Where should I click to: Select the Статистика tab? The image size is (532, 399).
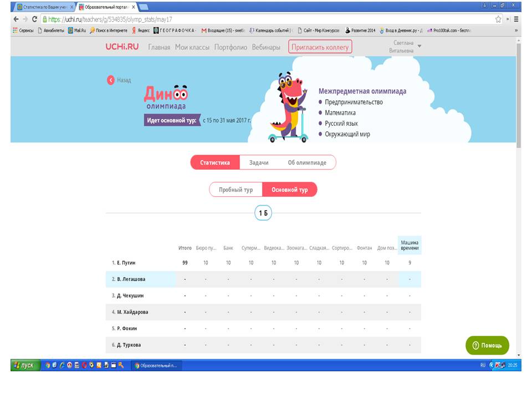[215, 162]
